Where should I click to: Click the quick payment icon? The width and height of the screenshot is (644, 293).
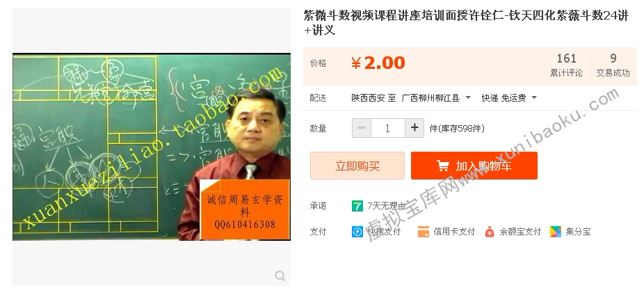coord(357,232)
